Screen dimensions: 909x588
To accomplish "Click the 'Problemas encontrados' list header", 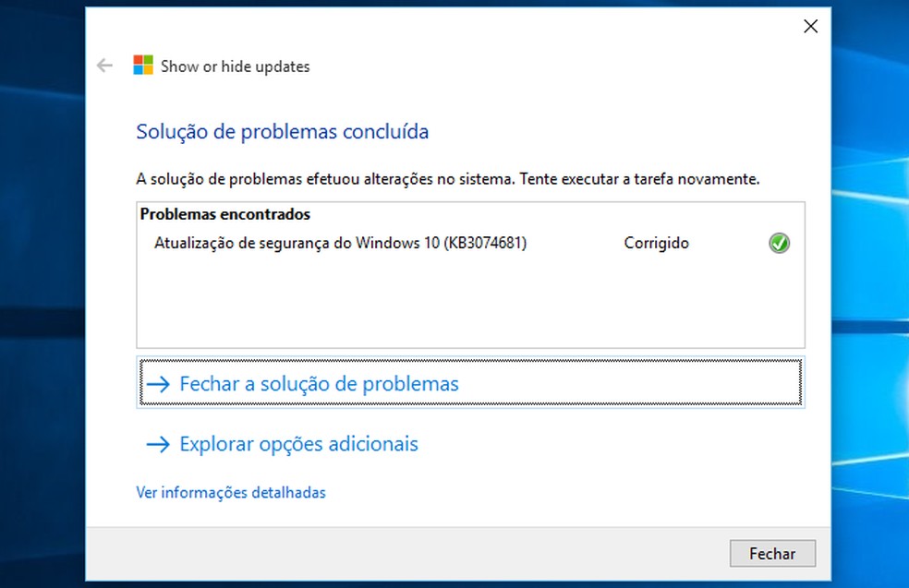I will click(x=224, y=214).
